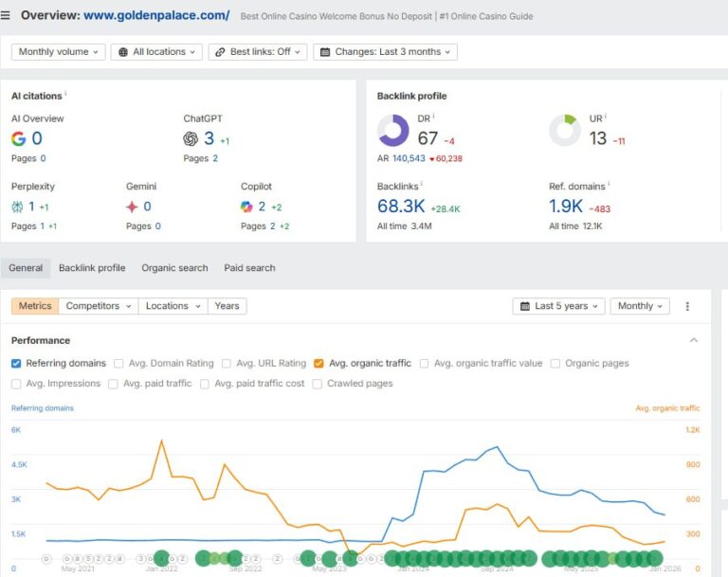Click the Gemini star icon
The image size is (728, 577).
point(132,207)
